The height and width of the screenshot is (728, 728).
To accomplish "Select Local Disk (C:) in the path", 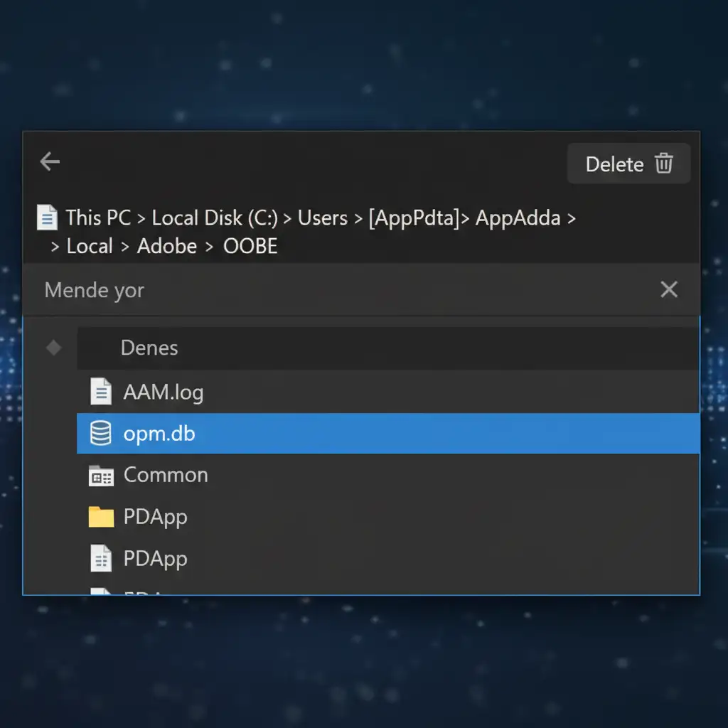I will click(215, 218).
